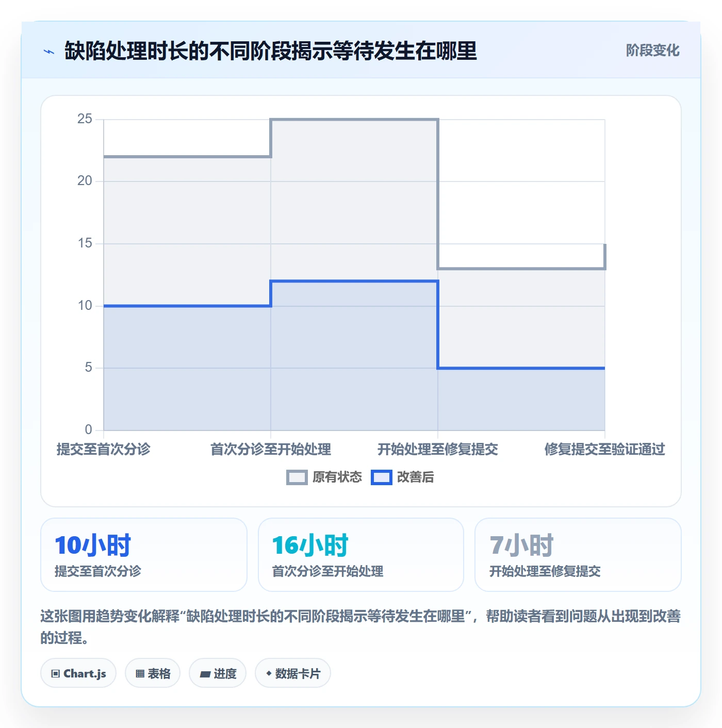Click x-axis label 提交至首次分诊
Screen dimensions: 722x728
[x=103, y=450]
